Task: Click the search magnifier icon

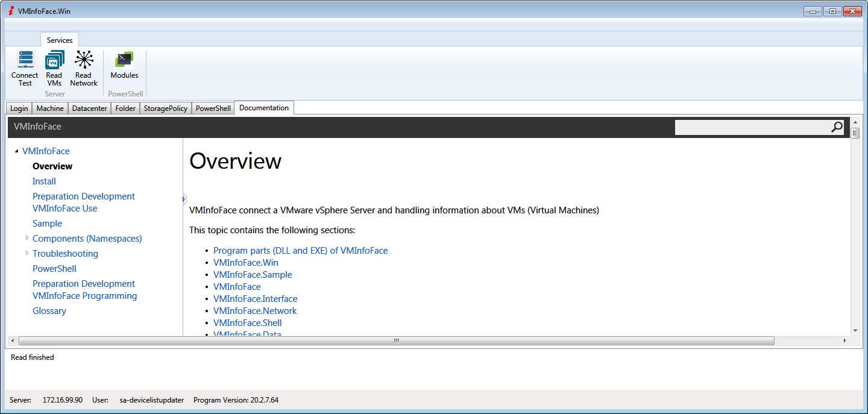Action: point(837,127)
